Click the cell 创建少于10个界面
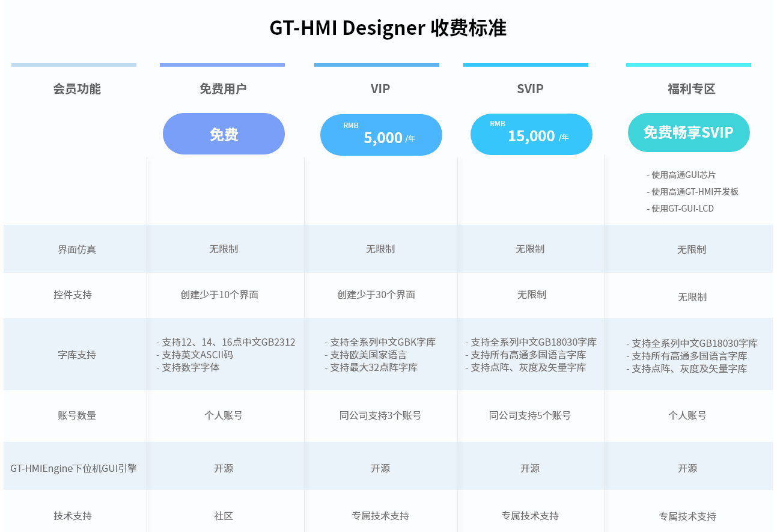 coord(219,295)
